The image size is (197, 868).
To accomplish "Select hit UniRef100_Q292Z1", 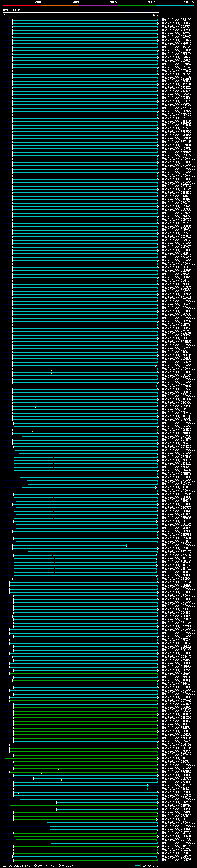I will [177, 203].
